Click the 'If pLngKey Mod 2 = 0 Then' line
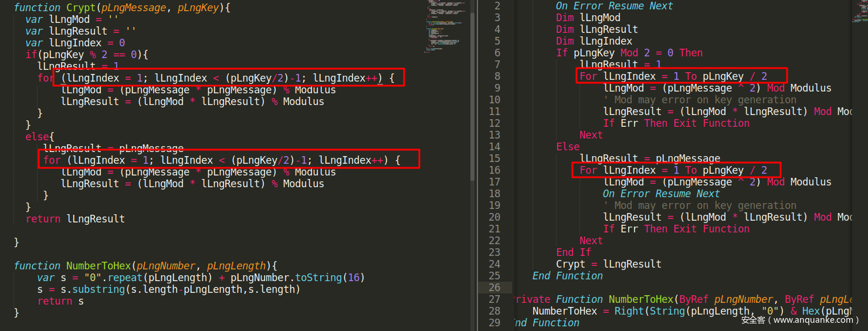The width and height of the screenshot is (868, 331). click(629, 53)
